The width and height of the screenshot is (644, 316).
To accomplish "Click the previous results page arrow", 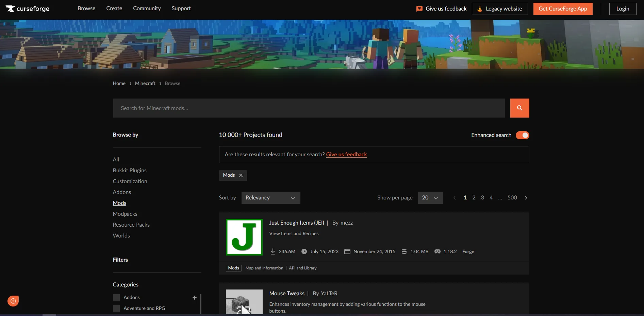I will 455,198.
